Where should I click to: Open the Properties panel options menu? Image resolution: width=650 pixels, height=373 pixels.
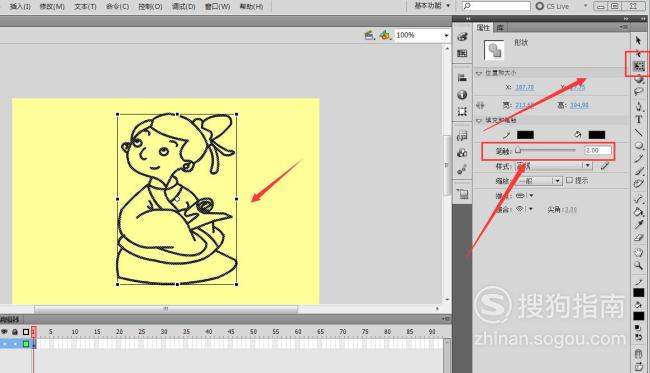point(624,27)
